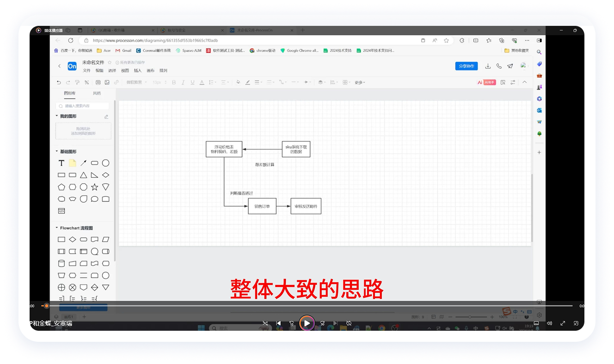Viewport: 614px width, 364px height.
Task: Open the line color pen
Action: pos(247,82)
